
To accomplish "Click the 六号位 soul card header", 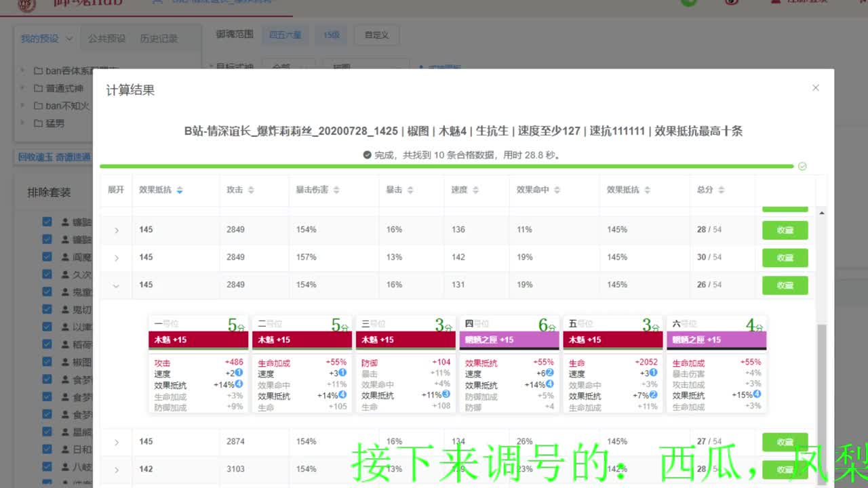I will pyautogui.click(x=717, y=340).
